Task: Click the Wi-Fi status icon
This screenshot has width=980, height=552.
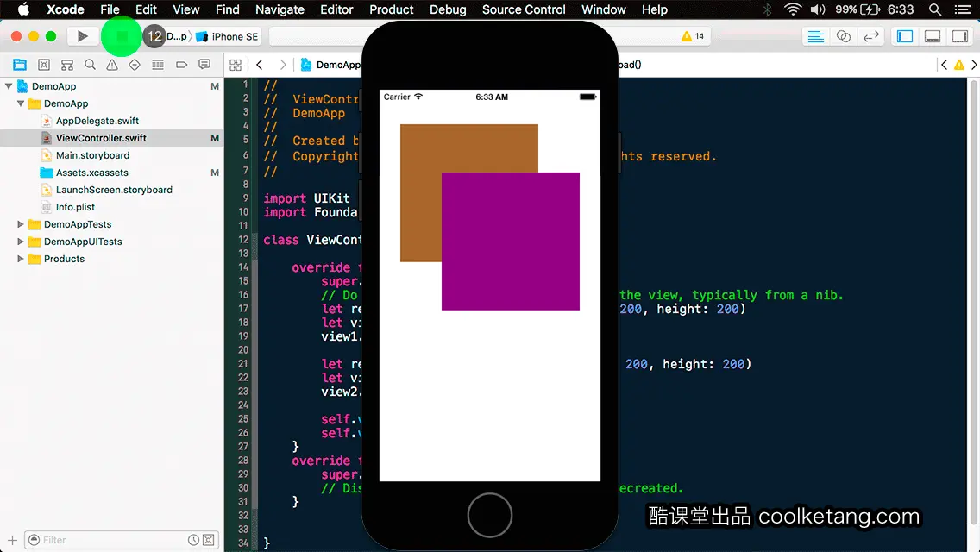Action: (793, 9)
